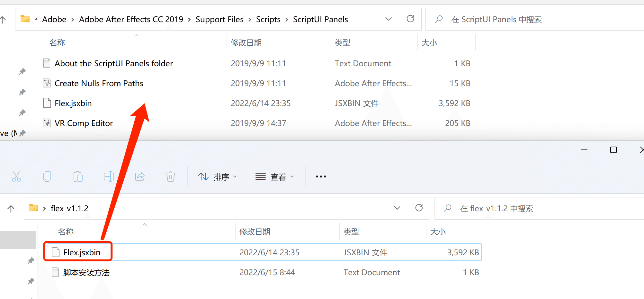
Task: Go up one level from flex-v1.1.2
Action: coord(11,209)
